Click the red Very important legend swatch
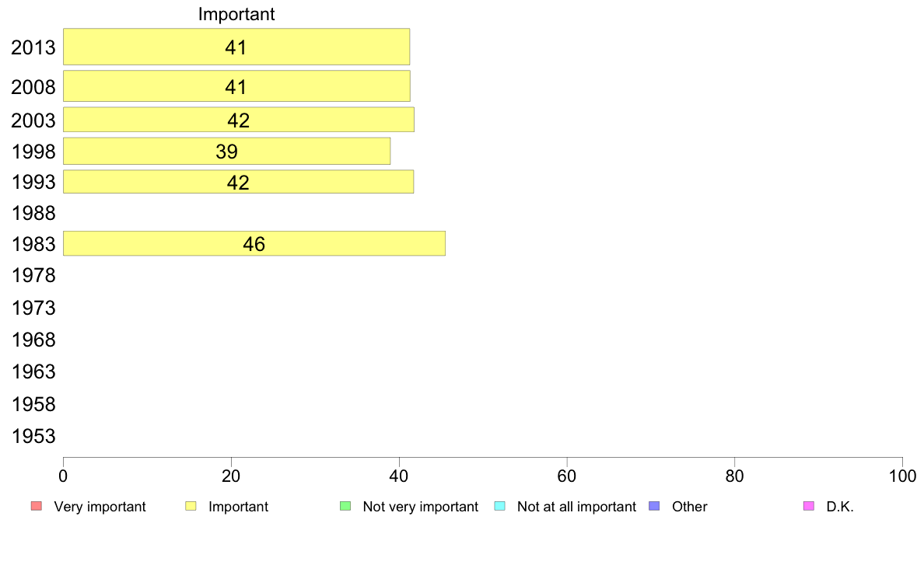This screenshot has width=924, height=572. tap(37, 506)
